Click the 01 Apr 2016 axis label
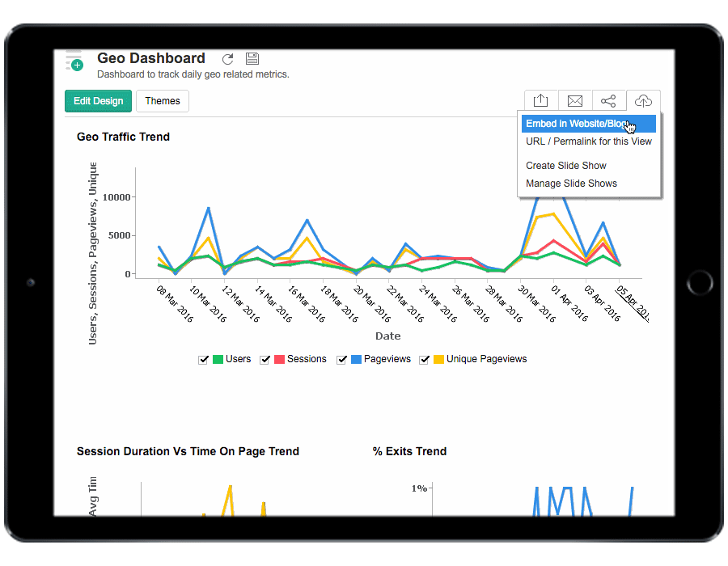 click(x=569, y=303)
